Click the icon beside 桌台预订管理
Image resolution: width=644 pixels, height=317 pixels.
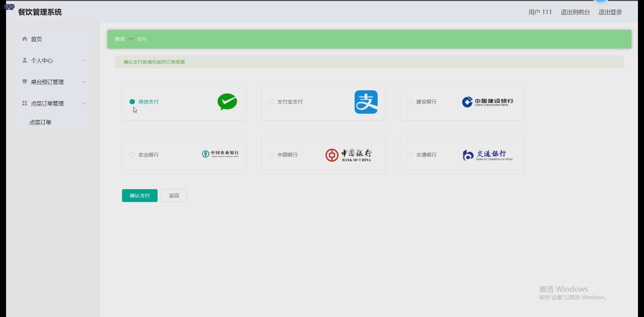coord(25,81)
